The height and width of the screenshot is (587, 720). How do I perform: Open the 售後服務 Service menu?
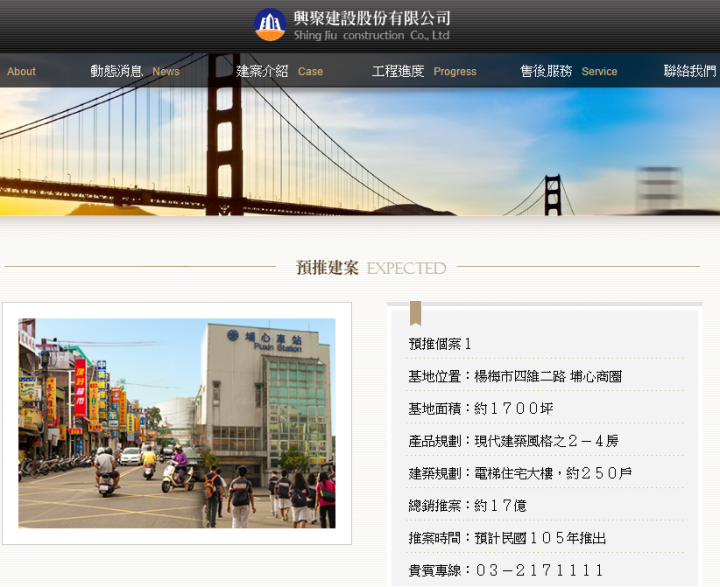tap(569, 71)
